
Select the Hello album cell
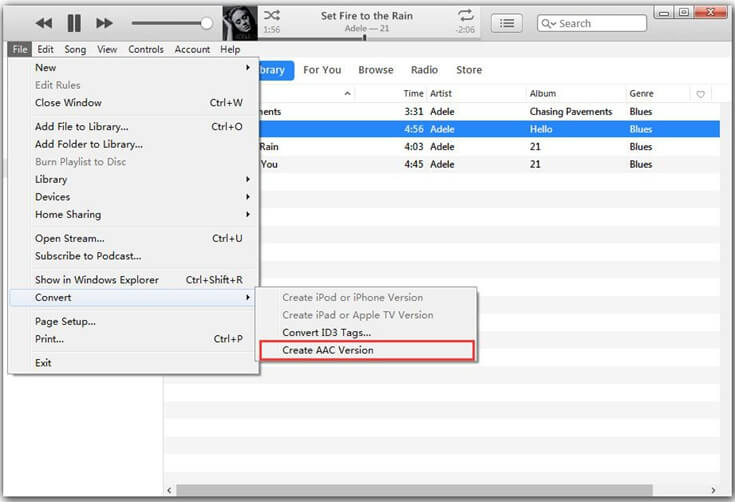[540, 129]
